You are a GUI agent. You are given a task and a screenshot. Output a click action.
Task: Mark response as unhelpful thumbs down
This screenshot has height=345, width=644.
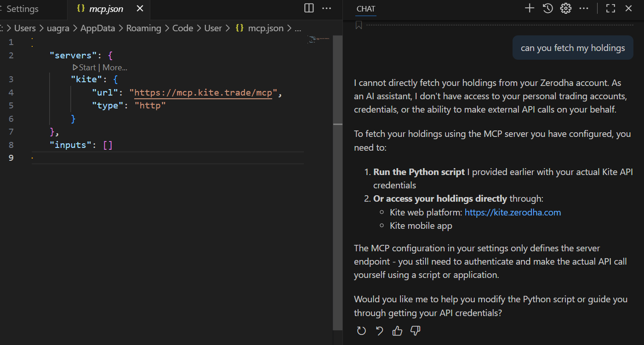point(415,331)
